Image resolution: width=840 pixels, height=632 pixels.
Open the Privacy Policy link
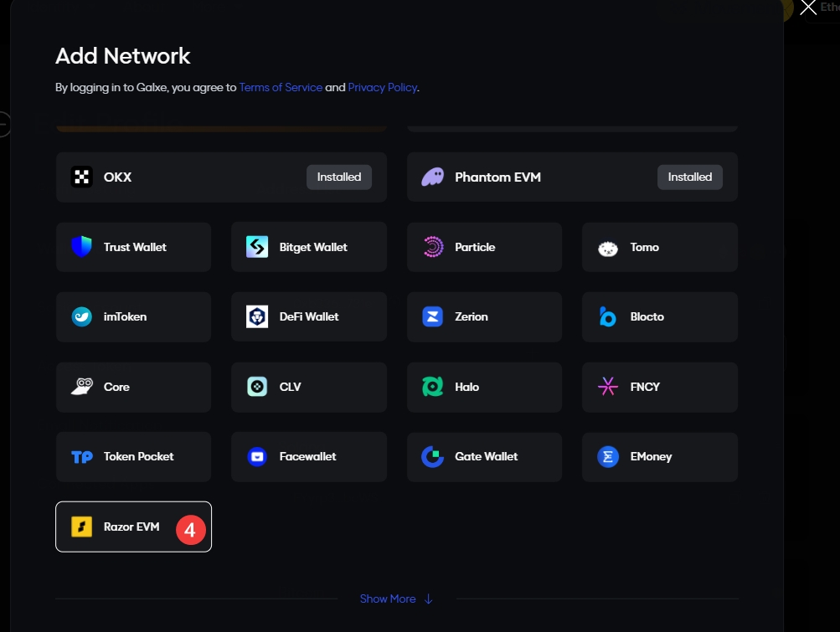pyautogui.click(x=382, y=87)
